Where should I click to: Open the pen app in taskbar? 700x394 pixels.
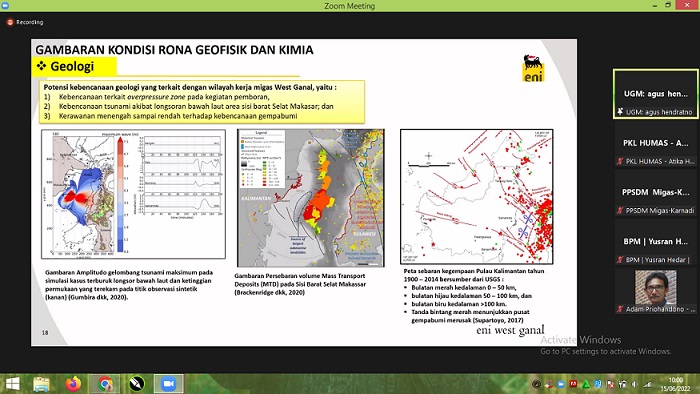click(x=137, y=384)
